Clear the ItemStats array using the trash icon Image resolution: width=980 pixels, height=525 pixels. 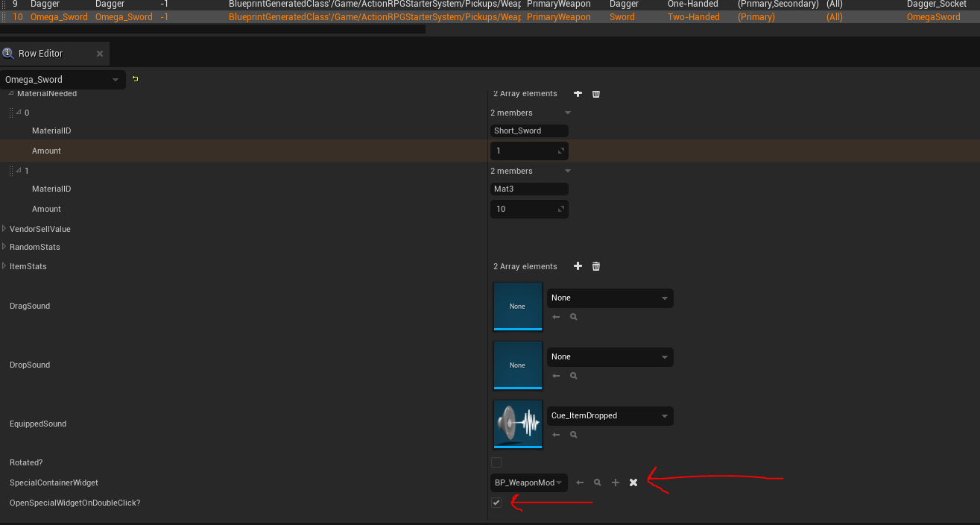click(x=596, y=266)
